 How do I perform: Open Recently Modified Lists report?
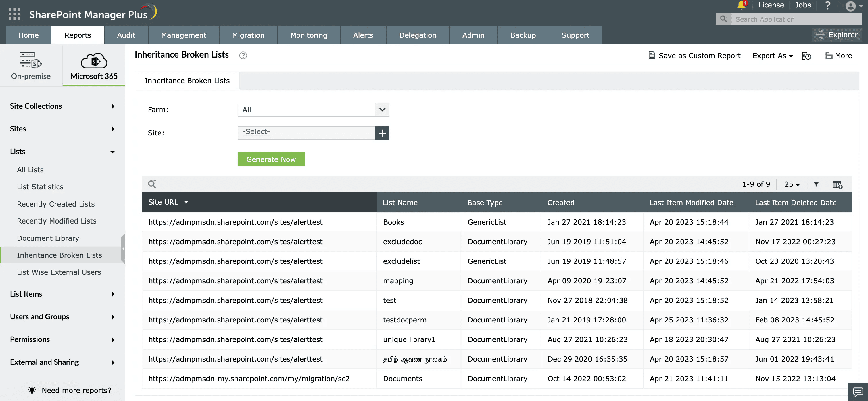pos(57,221)
